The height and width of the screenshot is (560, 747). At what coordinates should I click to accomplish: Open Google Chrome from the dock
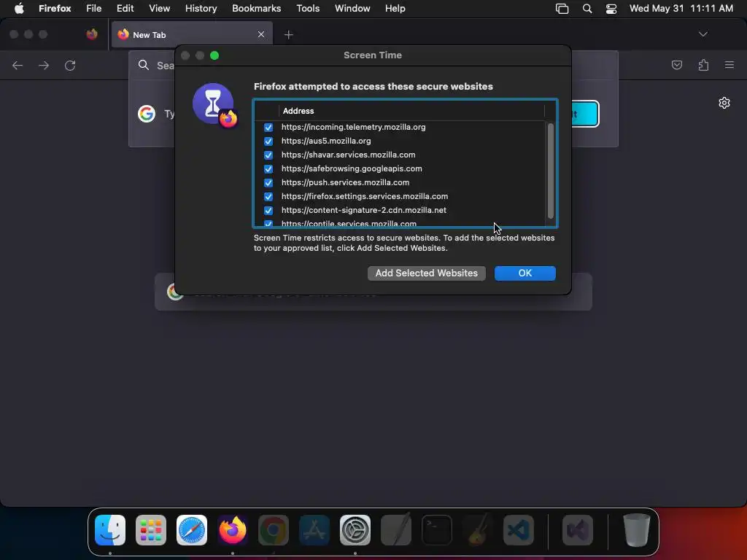point(274,530)
